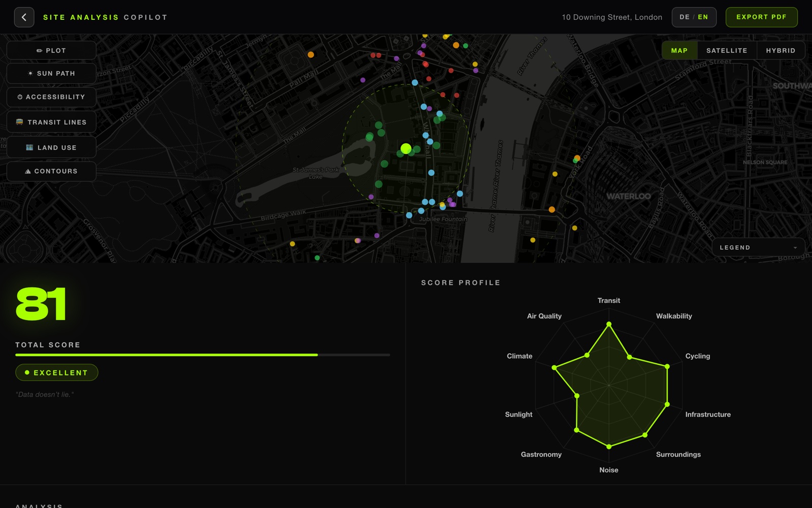The width and height of the screenshot is (812, 508).
Task: Click the Transit data point on radar chart
Action: (609, 324)
